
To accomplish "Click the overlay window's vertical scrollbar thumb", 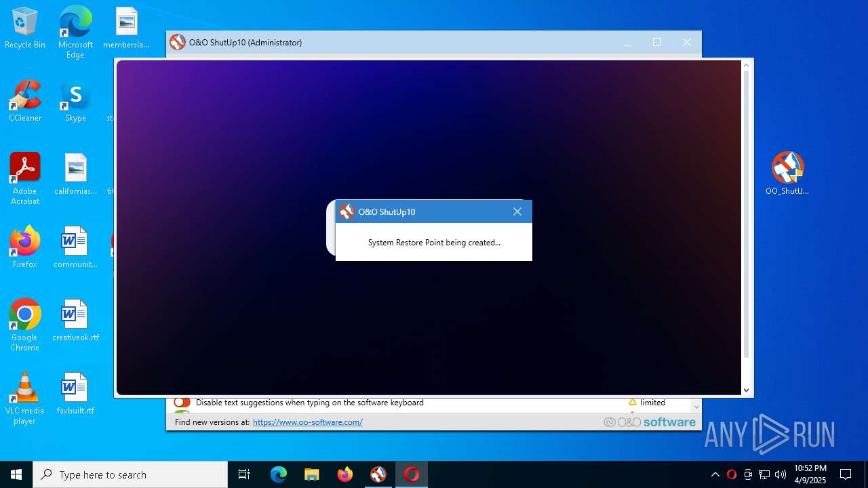I will [x=747, y=215].
